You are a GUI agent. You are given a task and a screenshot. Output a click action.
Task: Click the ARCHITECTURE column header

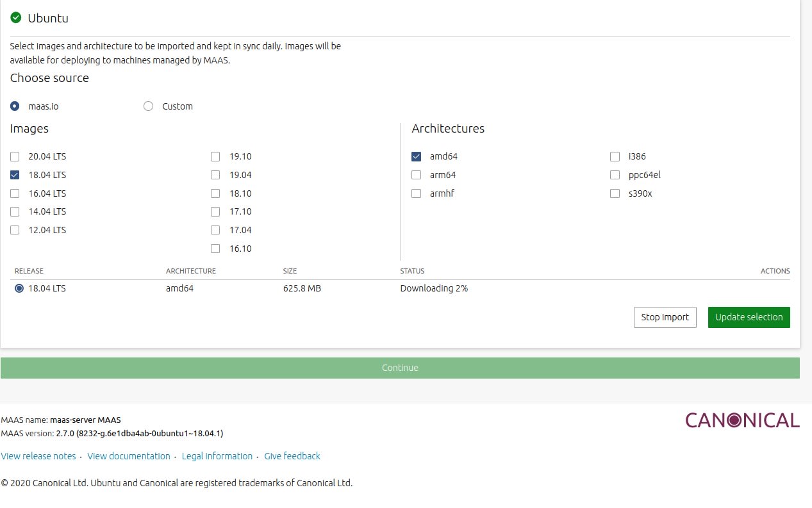click(x=191, y=271)
